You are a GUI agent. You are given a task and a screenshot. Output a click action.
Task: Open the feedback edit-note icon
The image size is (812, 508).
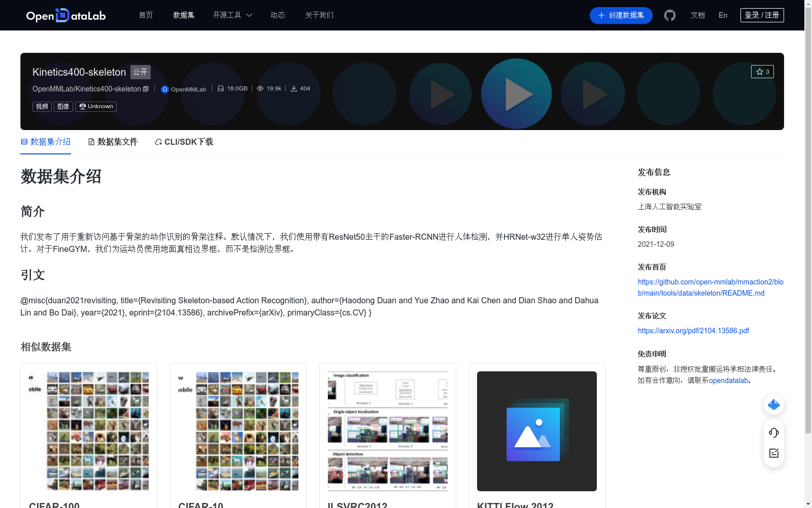tap(774, 453)
